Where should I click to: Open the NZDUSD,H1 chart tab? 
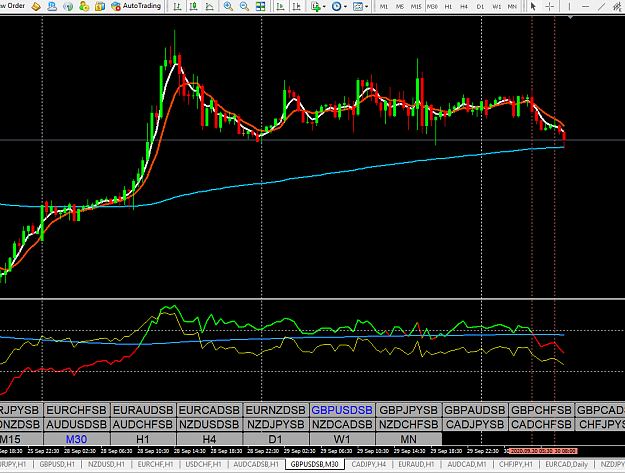coord(106,464)
